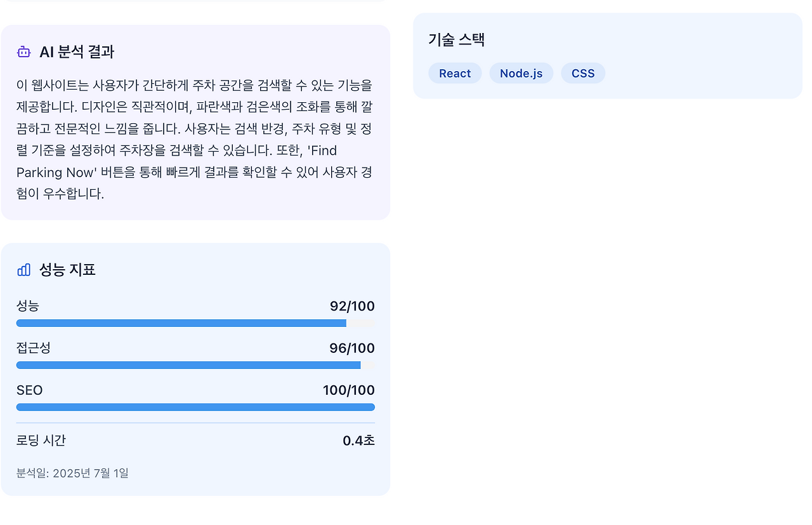
Task: Click the 92/100 performance score
Action: pos(352,307)
